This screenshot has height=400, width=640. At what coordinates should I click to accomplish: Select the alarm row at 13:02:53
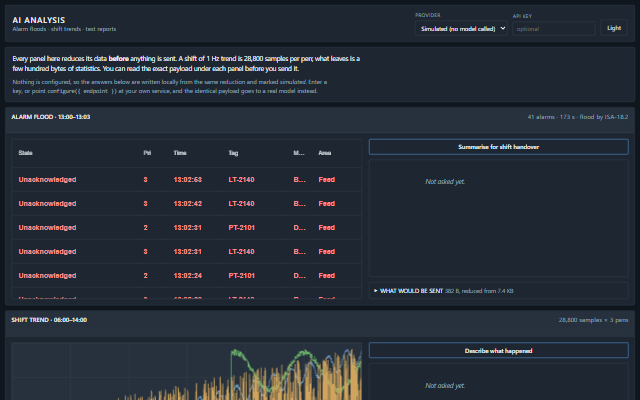(x=187, y=180)
